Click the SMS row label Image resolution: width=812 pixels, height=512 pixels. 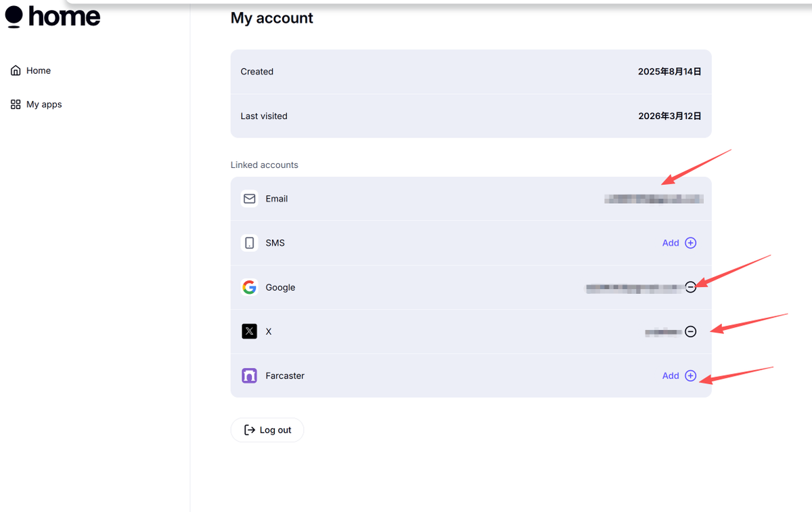[x=275, y=242]
